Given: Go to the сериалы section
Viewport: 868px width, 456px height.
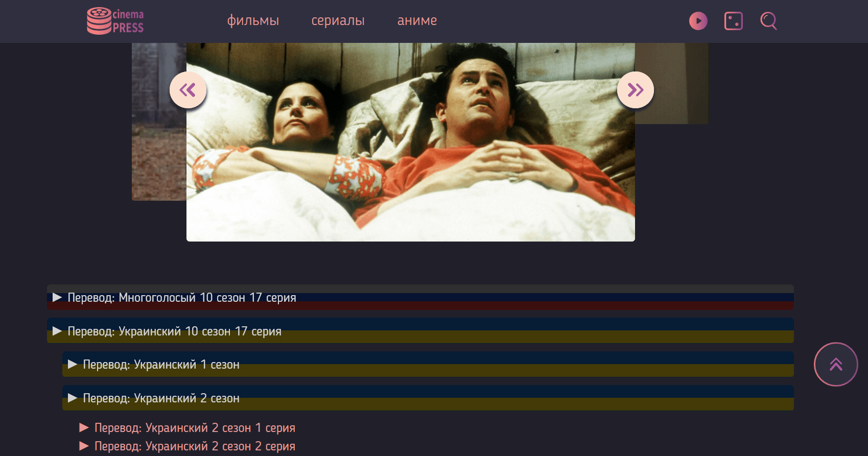Looking at the screenshot, I should coord(338,20).
